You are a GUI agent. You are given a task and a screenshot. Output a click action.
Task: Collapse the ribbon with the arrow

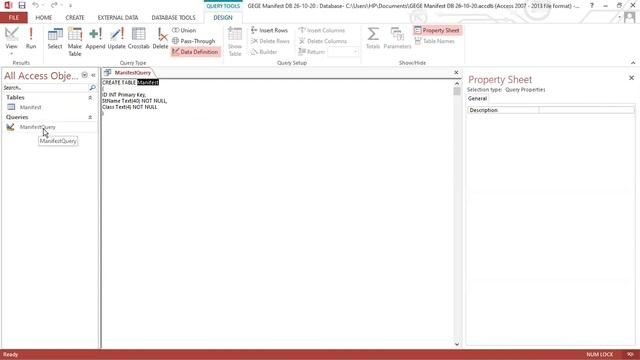pos(633,63)
